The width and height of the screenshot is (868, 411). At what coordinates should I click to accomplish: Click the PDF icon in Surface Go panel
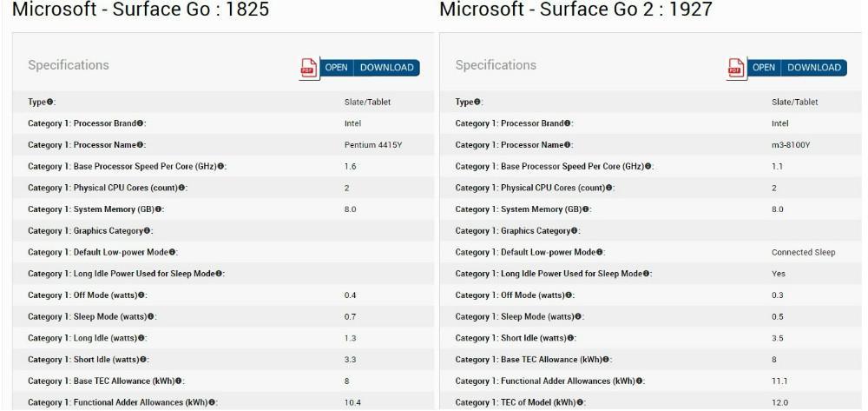coord(309,69)
